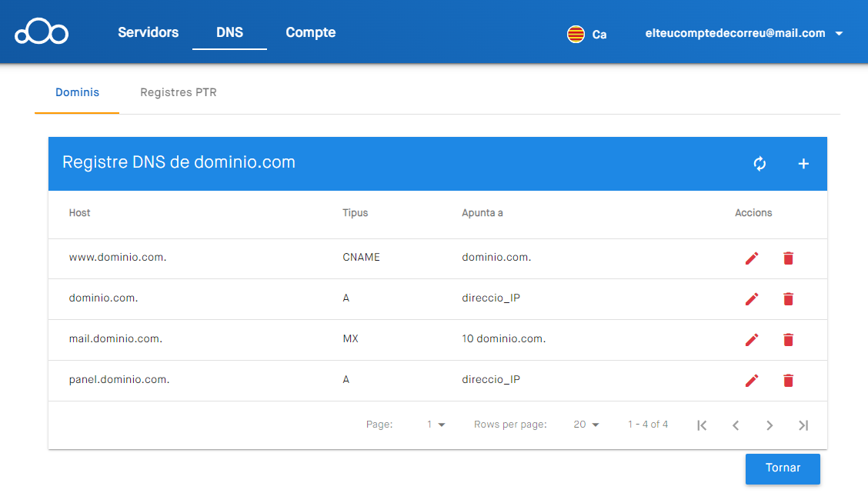The image size is (868, 493).
Task: Delete the panel.dominio.com. A record
Action: (788, 380)
